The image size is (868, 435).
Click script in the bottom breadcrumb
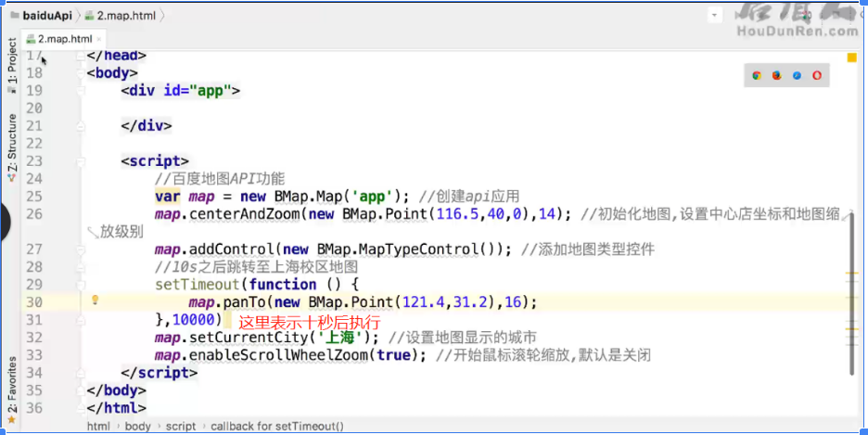pyautogui.click(x=181, y=426)
